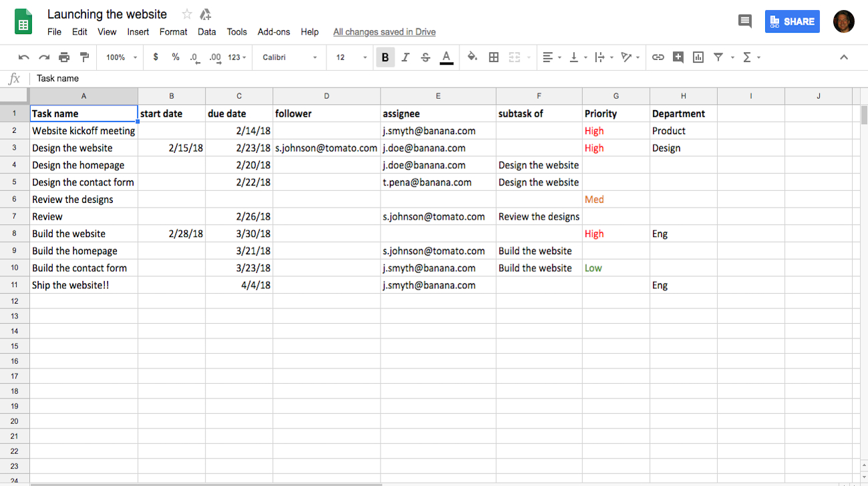Open the Add-ons menu
The width and height of the screenshot is (868, 486).
point(274,31)
